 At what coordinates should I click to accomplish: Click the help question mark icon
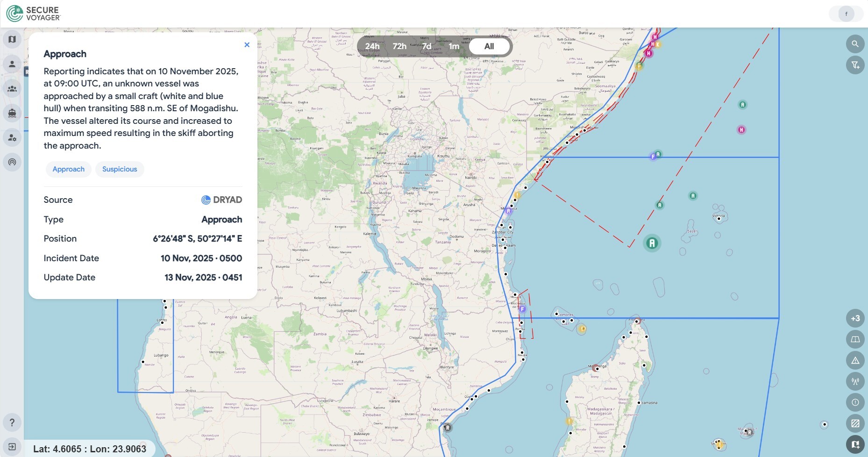(x=12, y=422)
